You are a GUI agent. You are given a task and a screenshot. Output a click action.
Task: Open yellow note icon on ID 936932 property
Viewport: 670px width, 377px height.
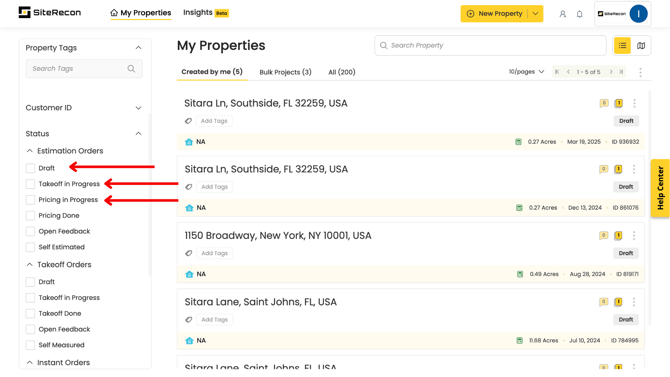pyautogui.click(x=618, y=103)
